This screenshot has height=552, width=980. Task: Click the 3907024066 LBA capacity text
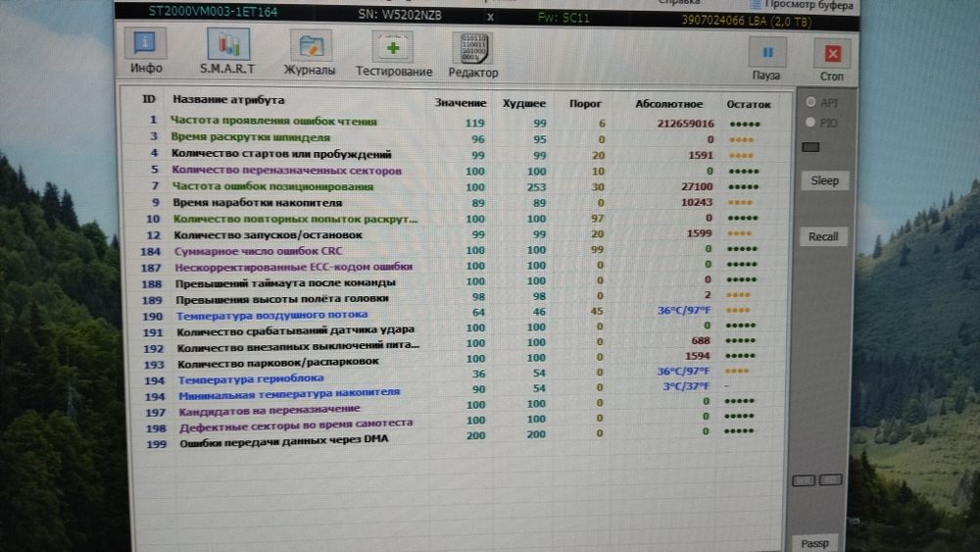click(746, 21)
